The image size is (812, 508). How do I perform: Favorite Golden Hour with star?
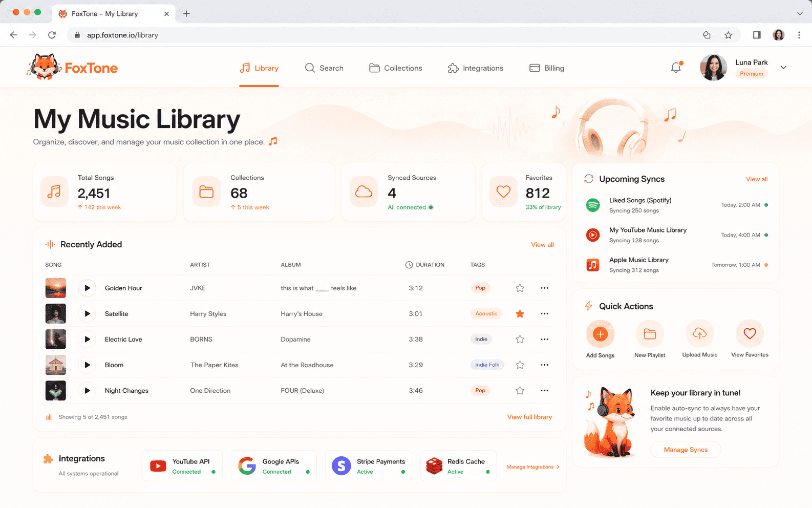pos(520,288)
